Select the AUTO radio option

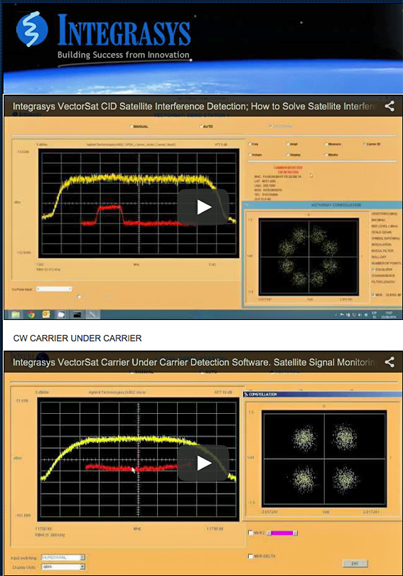click(x=206, y=126)
